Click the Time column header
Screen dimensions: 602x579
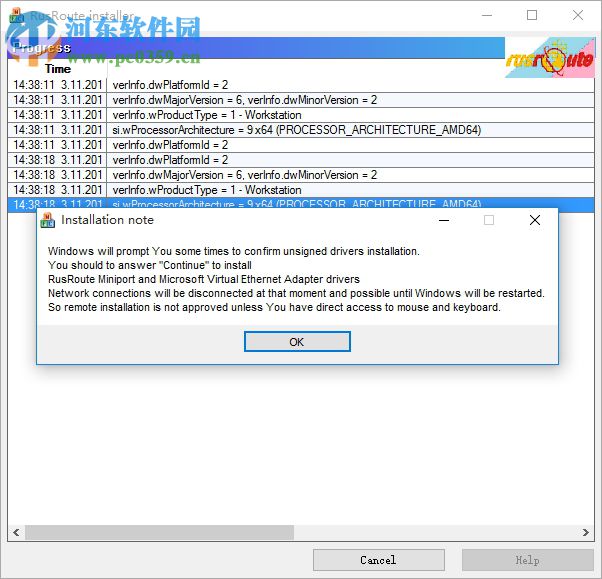[x=58, y=69]
